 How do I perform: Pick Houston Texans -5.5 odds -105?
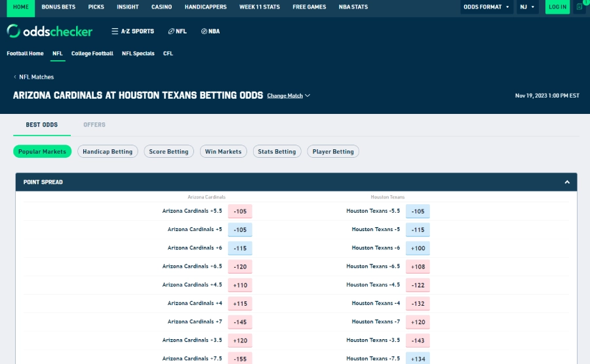click(x=418, y=211)
